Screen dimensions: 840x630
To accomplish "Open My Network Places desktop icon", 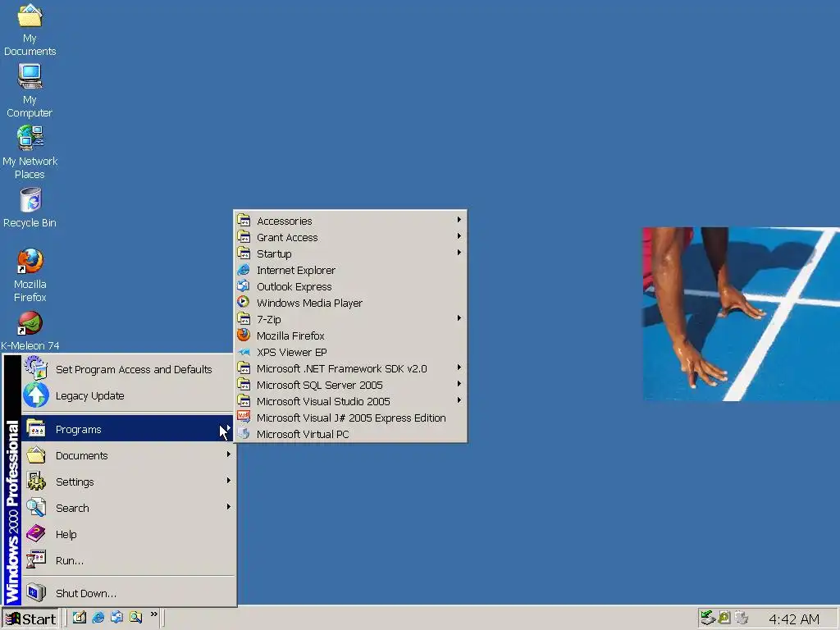I will pos(30,153).
